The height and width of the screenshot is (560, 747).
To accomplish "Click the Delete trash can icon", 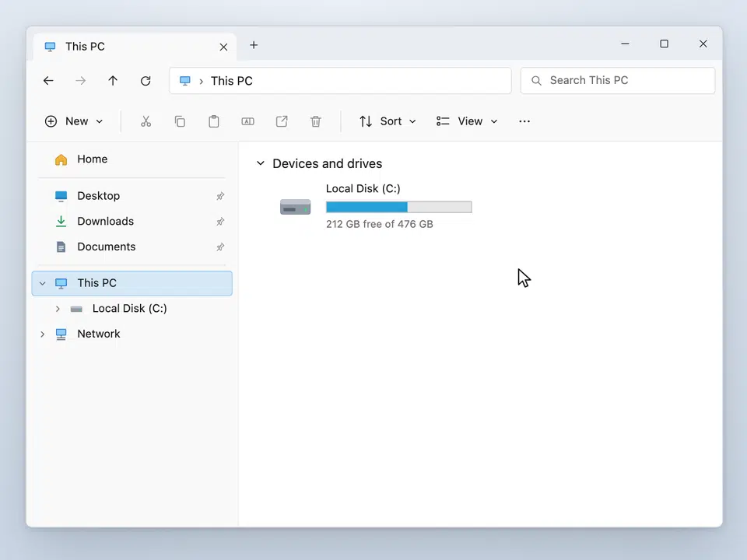I will [x=315, y=121].
